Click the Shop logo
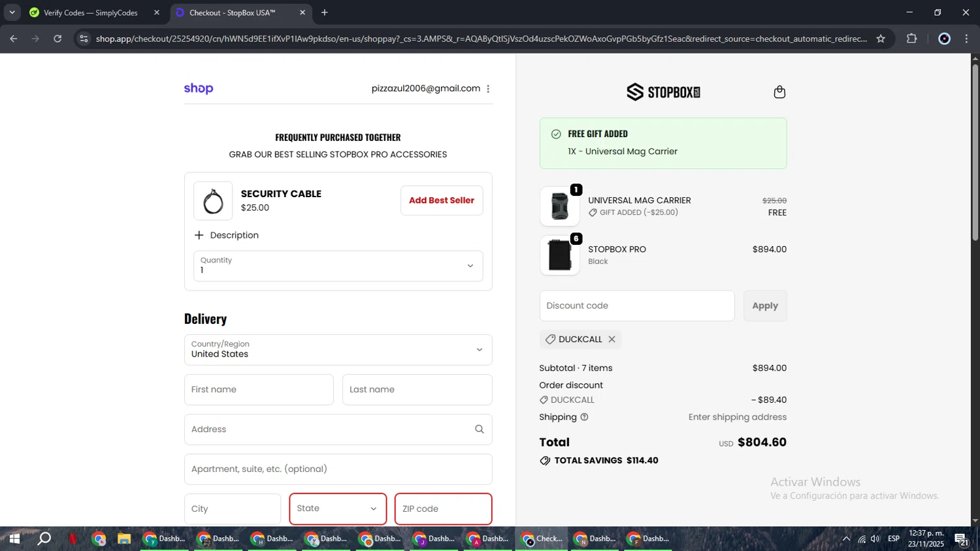This screenshot has height=551, width=980. tap(199, 88)
